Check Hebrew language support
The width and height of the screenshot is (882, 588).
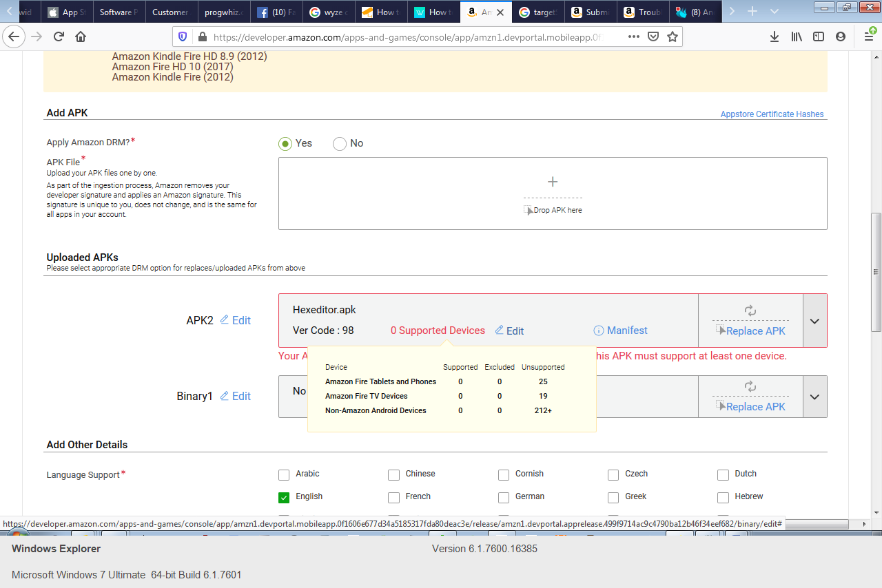pos(723,497)
